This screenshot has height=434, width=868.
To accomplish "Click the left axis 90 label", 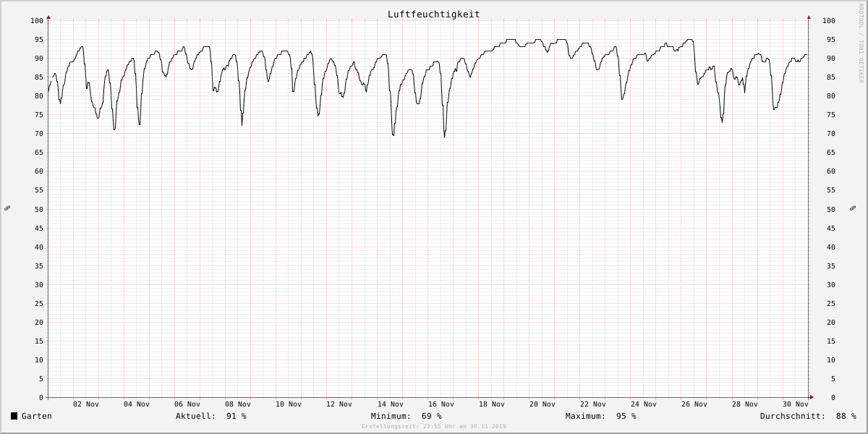I will [x=39, y=58].
